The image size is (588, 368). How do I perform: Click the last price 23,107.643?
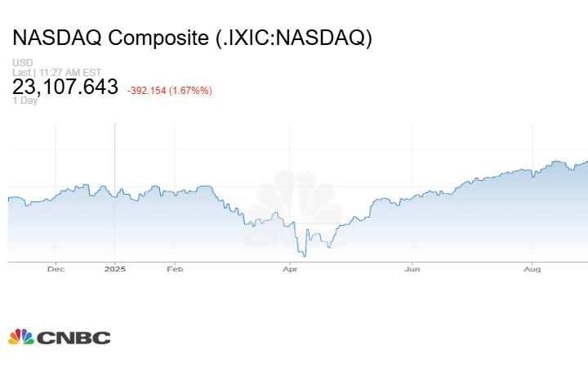pos(65,88)
